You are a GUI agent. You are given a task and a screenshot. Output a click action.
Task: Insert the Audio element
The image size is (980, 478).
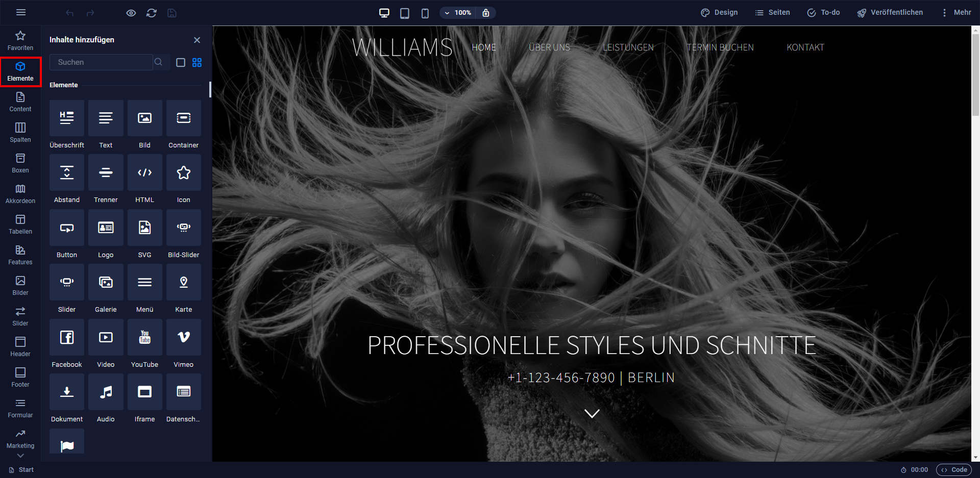tap(106, 399)
